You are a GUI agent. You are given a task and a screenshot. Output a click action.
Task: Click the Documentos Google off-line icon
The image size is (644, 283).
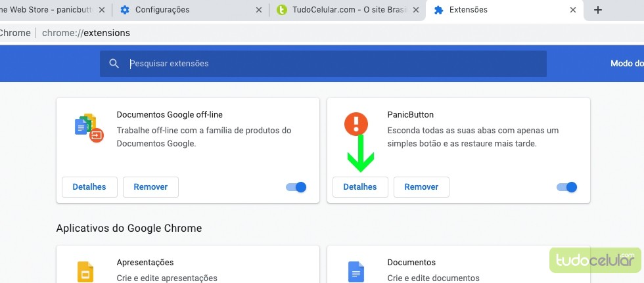pyautogui.click(x=89, y=128)
